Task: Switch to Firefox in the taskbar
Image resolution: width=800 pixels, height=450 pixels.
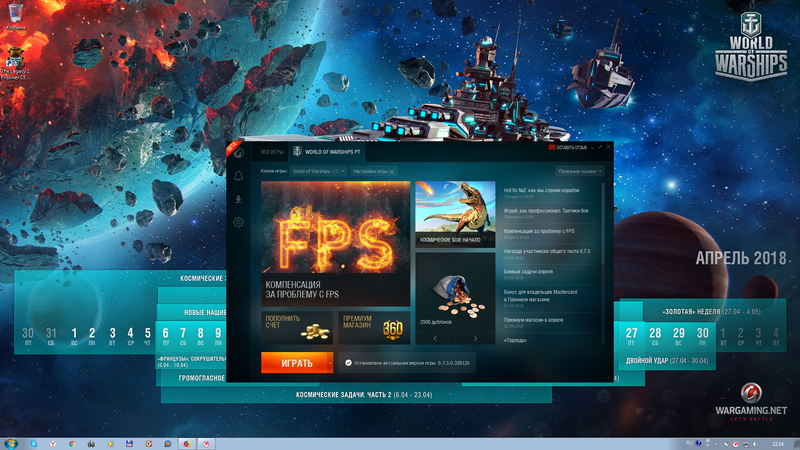Action: pyautogui.click(x=187, y=444)
